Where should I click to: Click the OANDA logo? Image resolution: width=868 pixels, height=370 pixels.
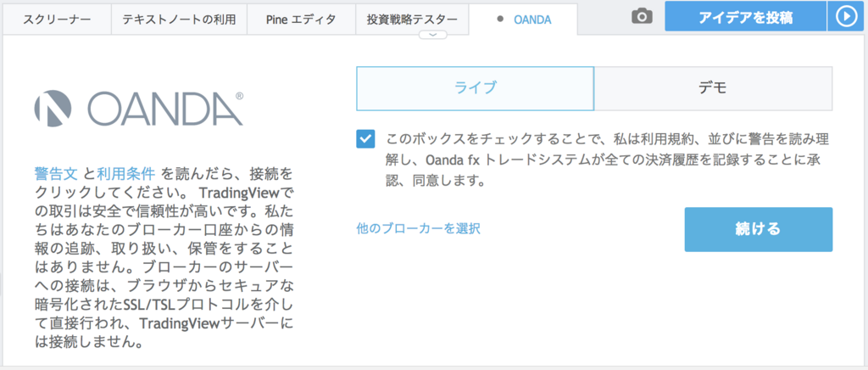pyautogui.click(x=138, y=108)
